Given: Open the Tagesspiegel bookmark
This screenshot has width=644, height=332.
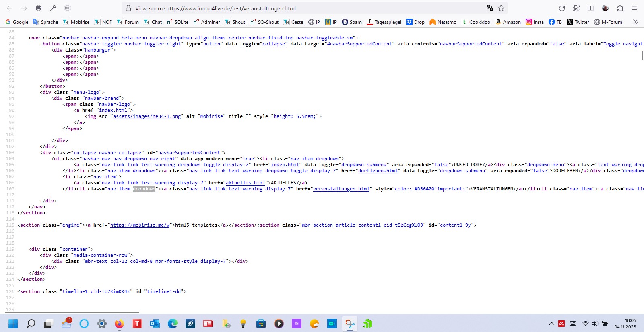Looking at the screenshot, I should click(x=384, y=22).
